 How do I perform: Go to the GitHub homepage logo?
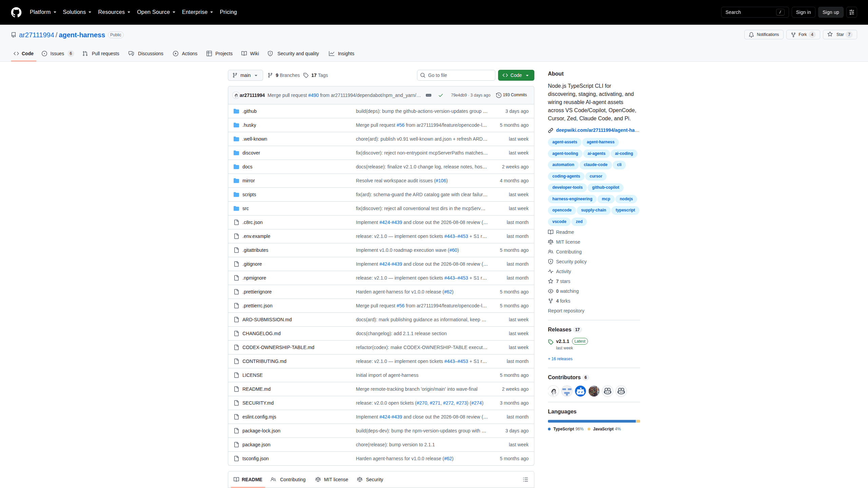[16, 12]
